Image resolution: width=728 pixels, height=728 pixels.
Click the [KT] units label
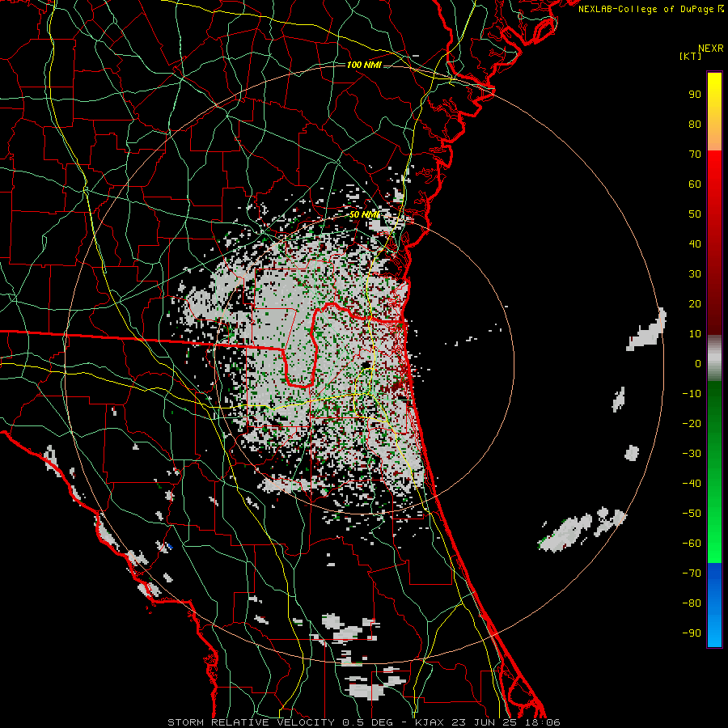pyautogui.click(x=691, y=56)
